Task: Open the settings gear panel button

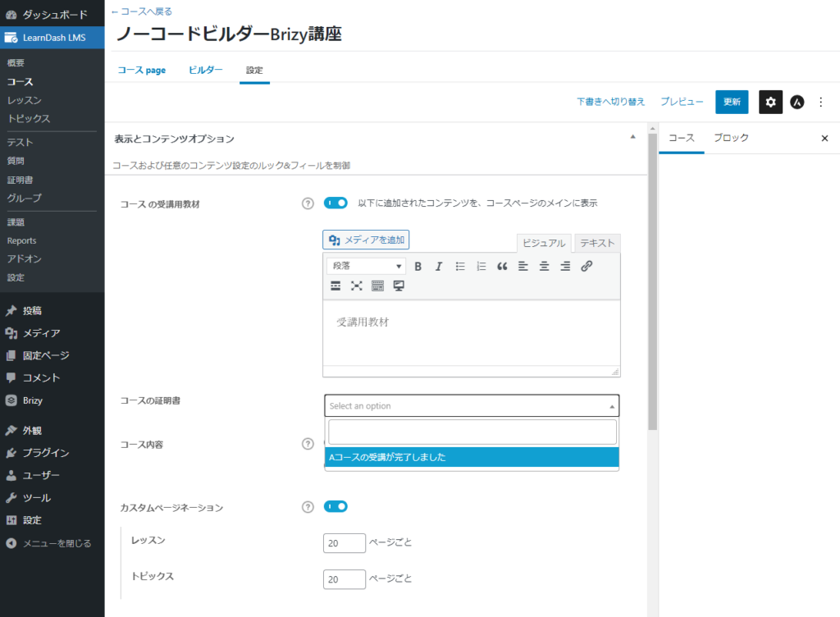Action: point(770,102)
